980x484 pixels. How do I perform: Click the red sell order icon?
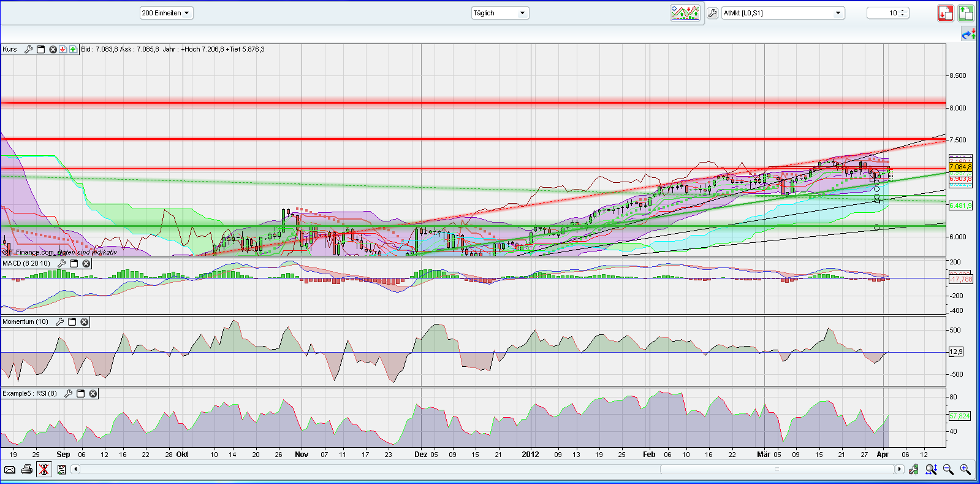[x=945, y=13]
